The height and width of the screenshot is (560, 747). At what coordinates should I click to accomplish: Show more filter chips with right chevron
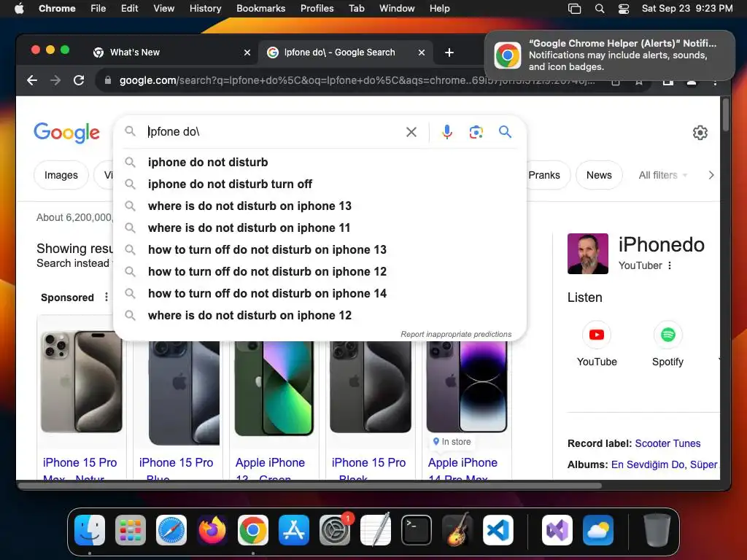(711, 175)
